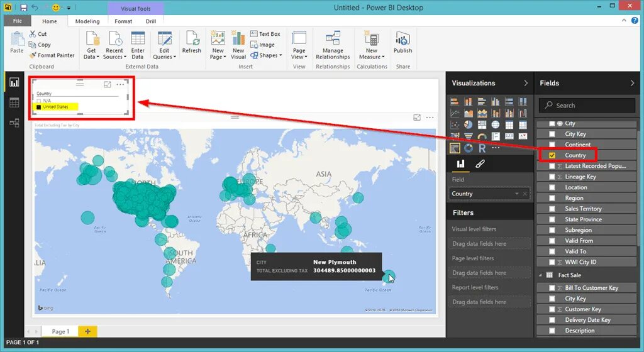
Task: Add a new page with plus button
Action: (87, 331)
